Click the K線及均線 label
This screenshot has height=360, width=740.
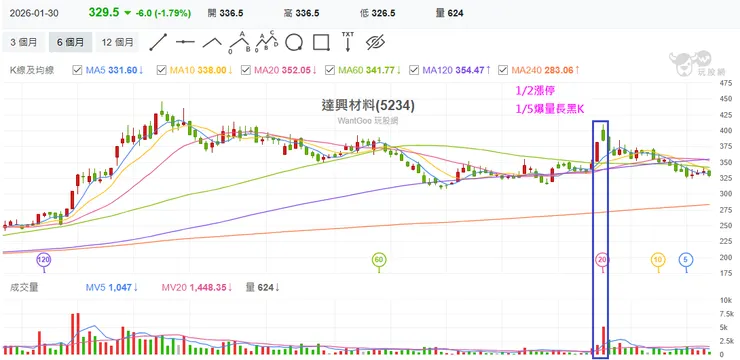32,70
